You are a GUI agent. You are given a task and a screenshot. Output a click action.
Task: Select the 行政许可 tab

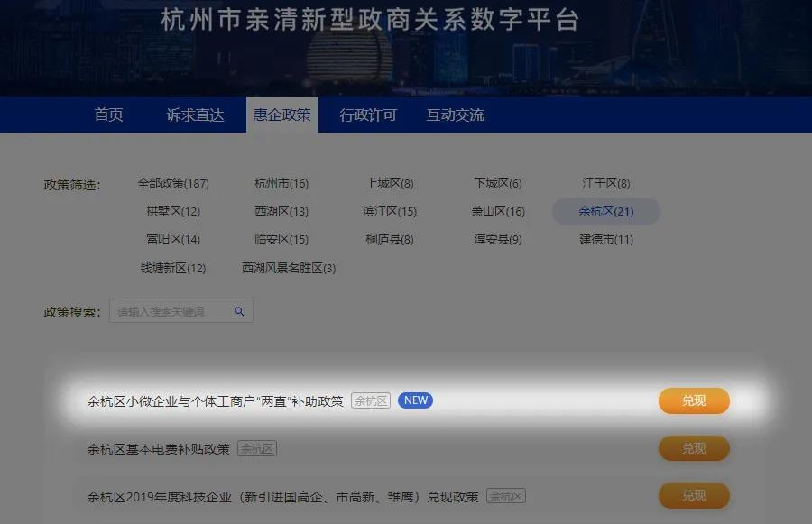[x=368, y=115]
